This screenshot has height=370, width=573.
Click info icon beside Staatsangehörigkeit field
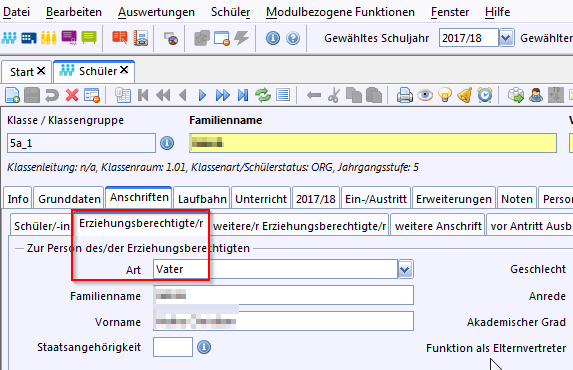point(204,347)
